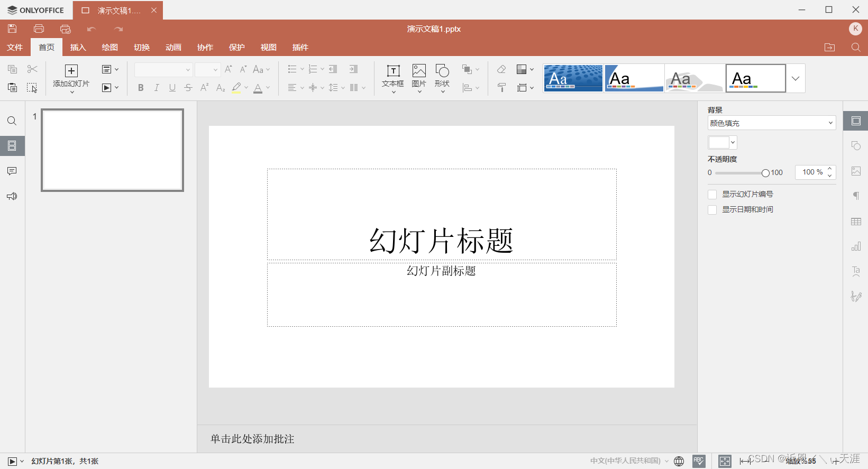
Task: Open horizontal alignment dropdown
Action: [296, 88]
